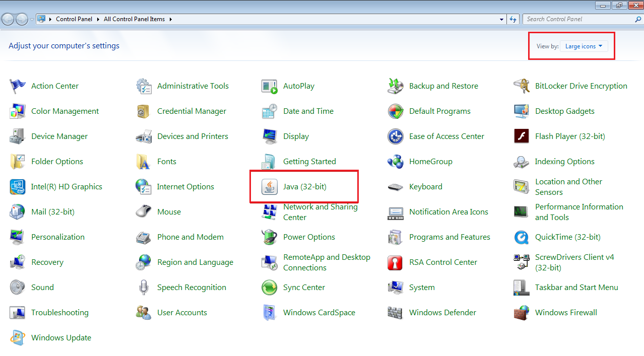Image resolution: width=644 pixels, height=356 pixels.
Task: Click the Forward navigation button
Action: [22, 19]
